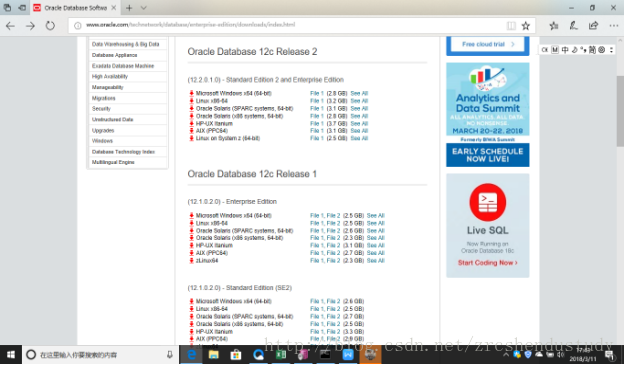Screen dimensions: 625x365
Task: Download File 1 for Microsoft Windows x64 12.2.0.1.0
Action: coord(317,93)
